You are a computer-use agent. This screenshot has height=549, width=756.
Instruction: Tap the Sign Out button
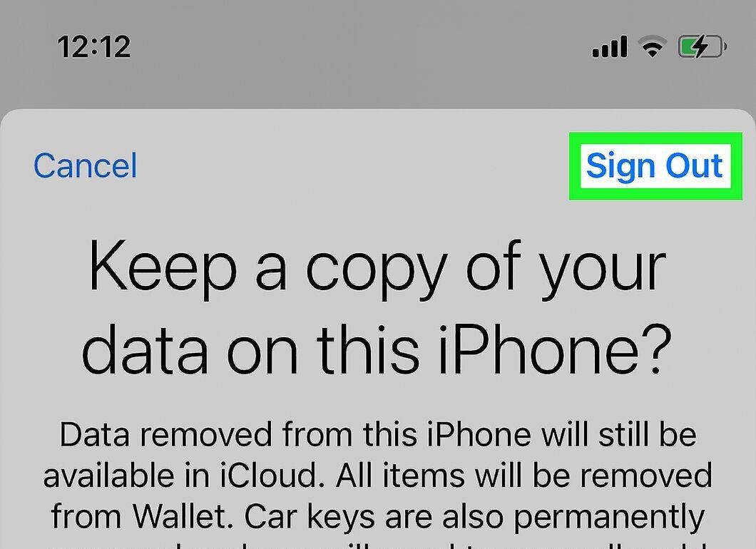654,166
